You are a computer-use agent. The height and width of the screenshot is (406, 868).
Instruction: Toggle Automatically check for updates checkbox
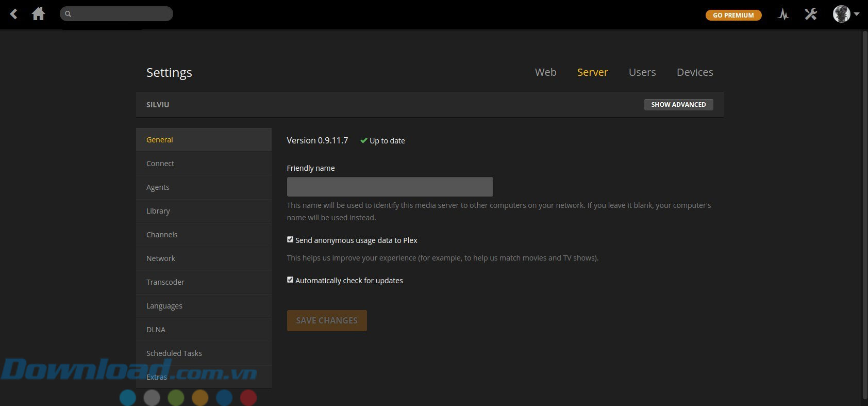click(x=290, y=280)
